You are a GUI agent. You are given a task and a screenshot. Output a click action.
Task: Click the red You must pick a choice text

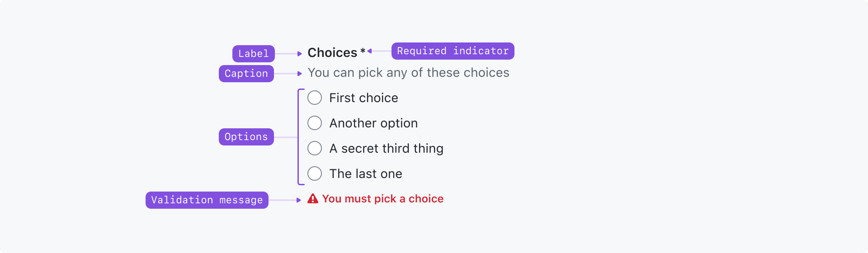(382, 199)
